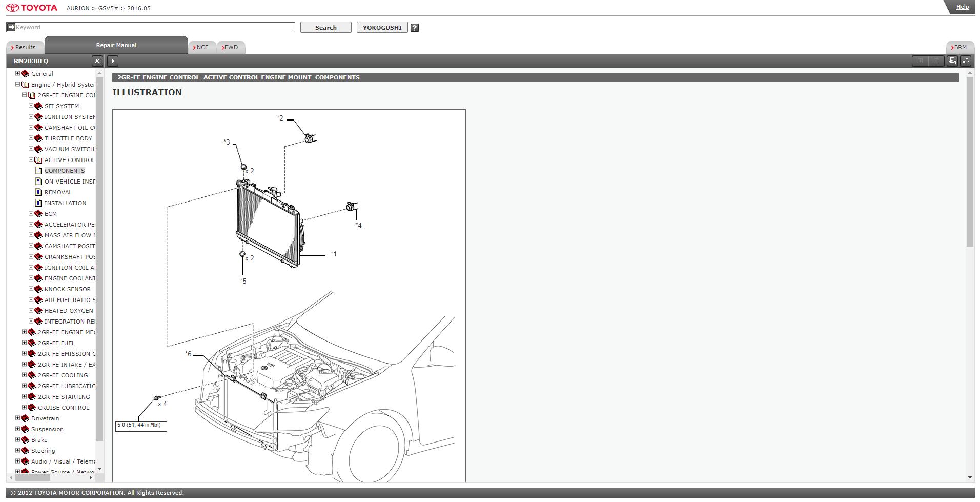Click the book icon beside THROTTLE BODY

(x=38, y=138)
